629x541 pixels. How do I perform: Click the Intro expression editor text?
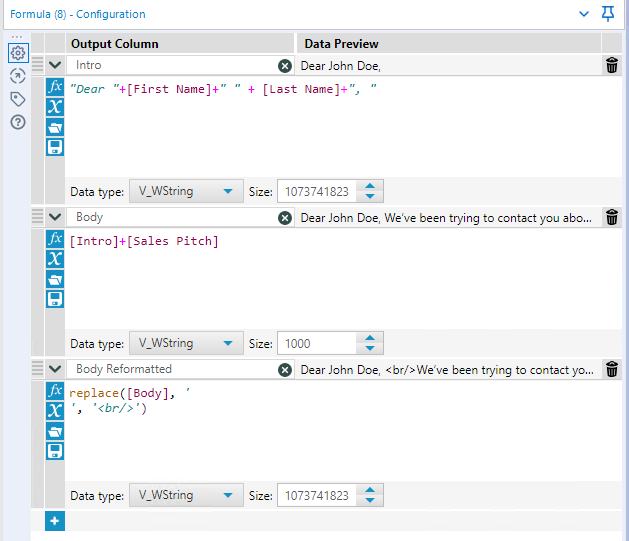click(x=223, y=89)
